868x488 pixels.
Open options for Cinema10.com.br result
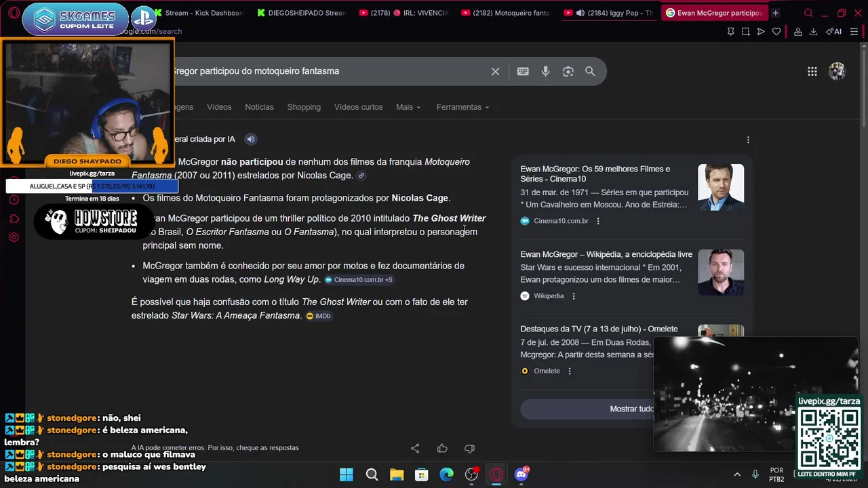coord(597,221)
